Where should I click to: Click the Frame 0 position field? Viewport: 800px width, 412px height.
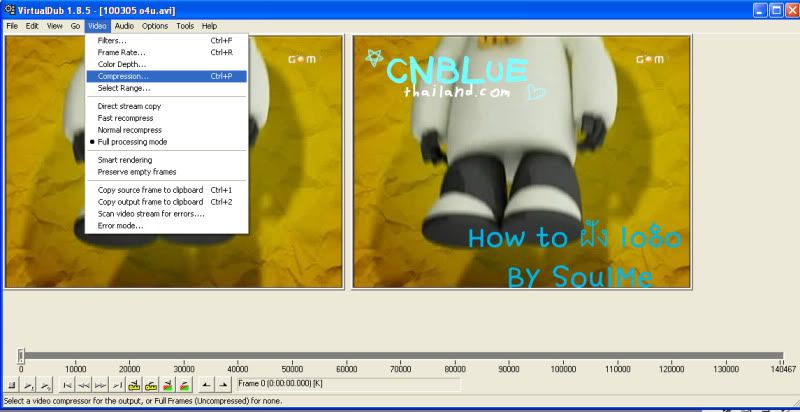click(x=348, y=384)
